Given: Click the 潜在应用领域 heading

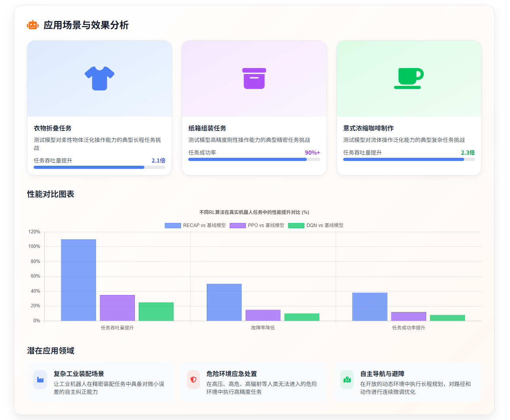Looking at the screenshot, I should [51, 351].
